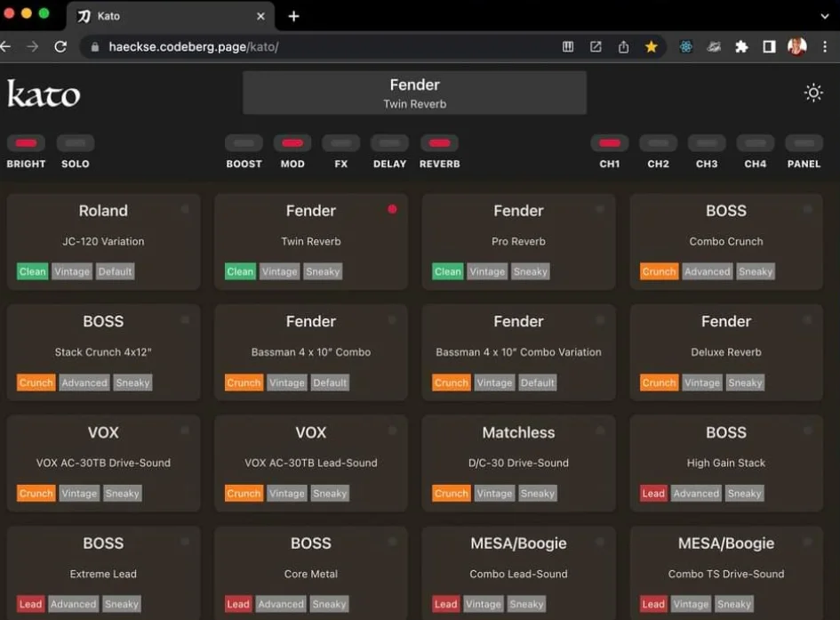Click the Crunch tag on BOSS Combo Crunch
The width and height of the screenshot is (840, 620).
(x=659, y=271)
